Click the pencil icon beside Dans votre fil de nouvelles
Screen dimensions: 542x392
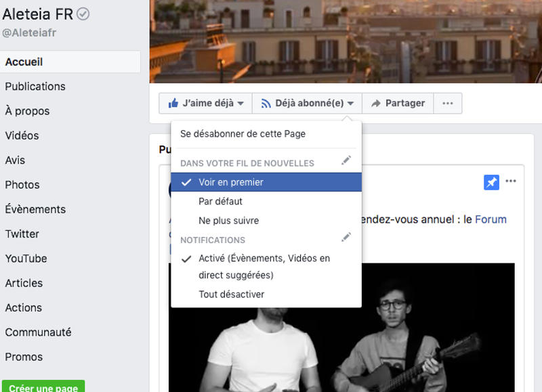click(346, 160)
